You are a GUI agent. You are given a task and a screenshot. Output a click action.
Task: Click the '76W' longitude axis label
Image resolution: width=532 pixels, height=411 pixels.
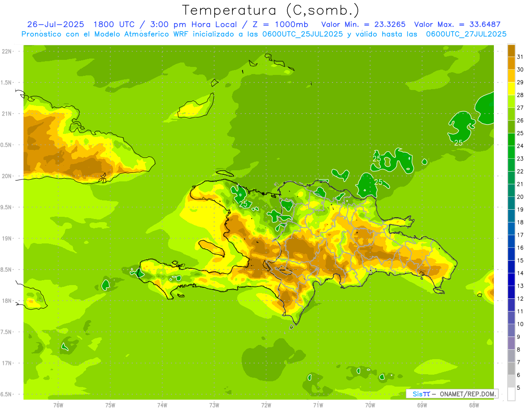tap(58, 405)
